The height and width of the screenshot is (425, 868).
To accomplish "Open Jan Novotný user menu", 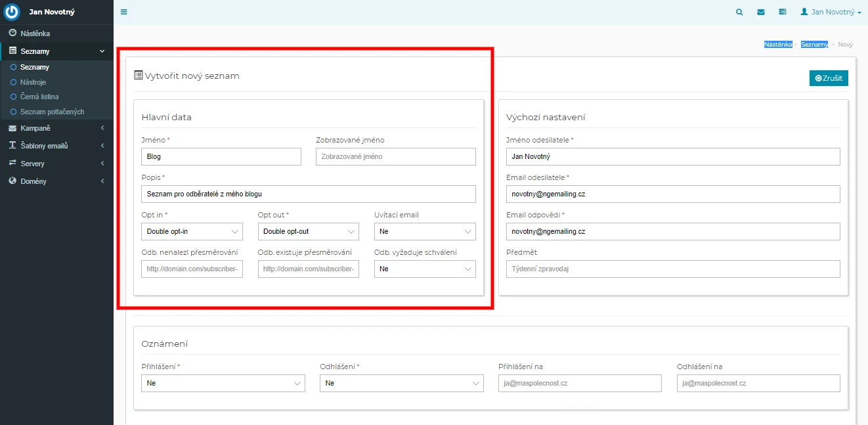I will coord(831,12).
